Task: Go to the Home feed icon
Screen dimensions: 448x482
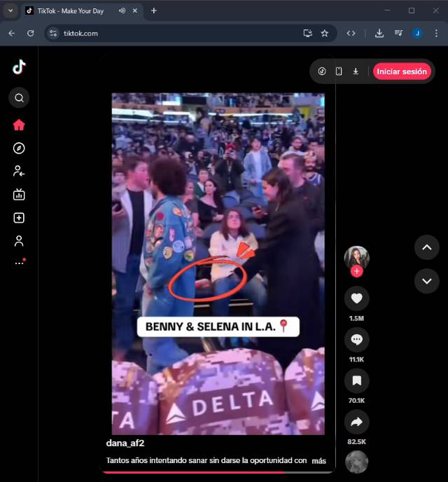Action: [x=19, y=125]
